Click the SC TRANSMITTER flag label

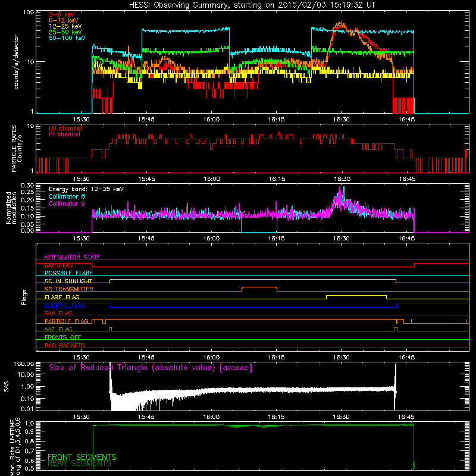[x=69, y=289]
